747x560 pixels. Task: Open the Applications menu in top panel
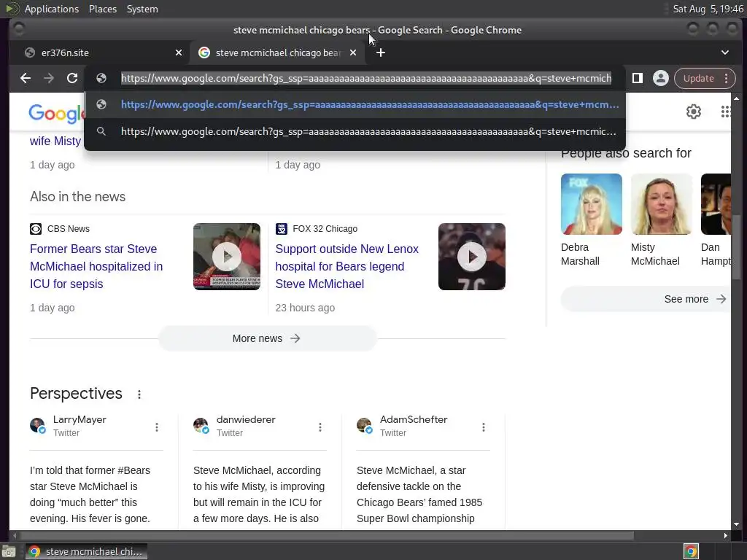pyautogui.click(x=52, y=9)
